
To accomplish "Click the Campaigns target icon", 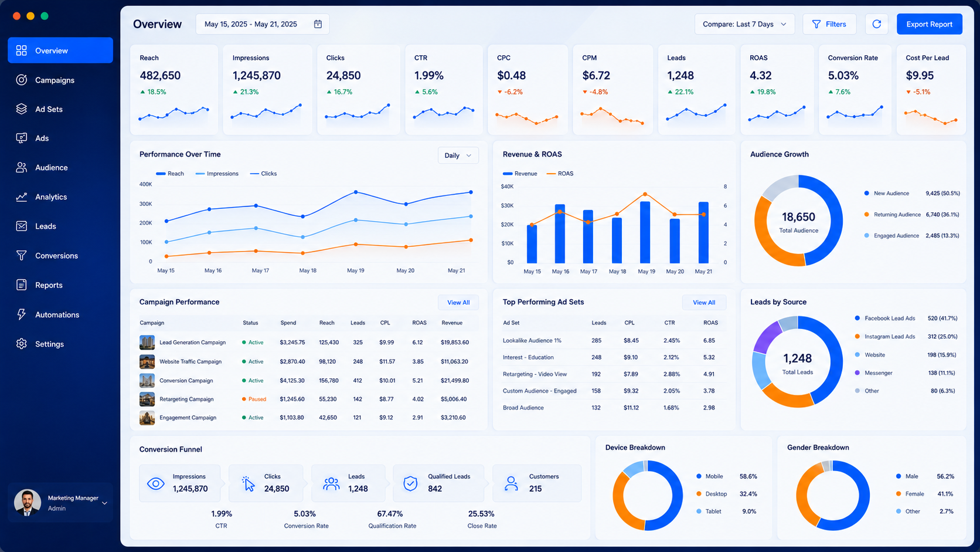I will click(x=22, y=80).
